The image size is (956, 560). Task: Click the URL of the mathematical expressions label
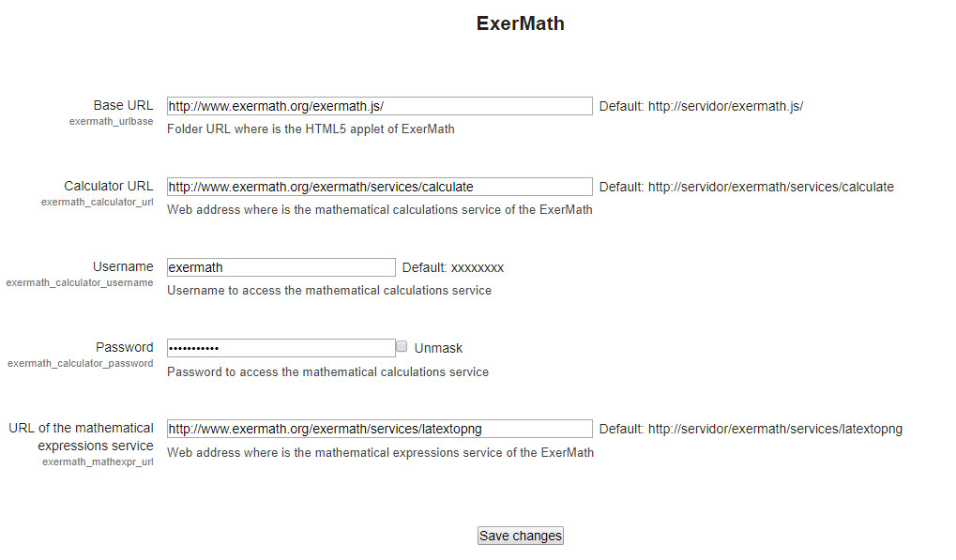(81, 436)
